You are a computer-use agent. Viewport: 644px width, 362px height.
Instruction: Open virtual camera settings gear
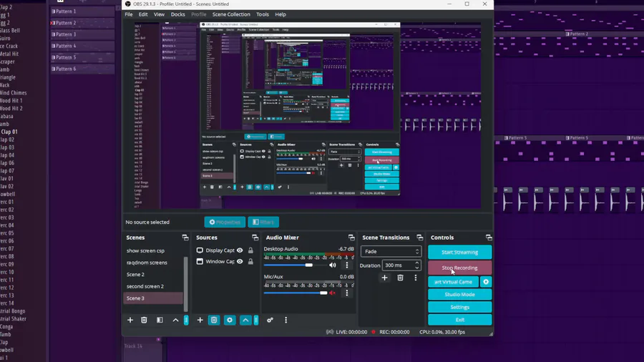point(486,282)
